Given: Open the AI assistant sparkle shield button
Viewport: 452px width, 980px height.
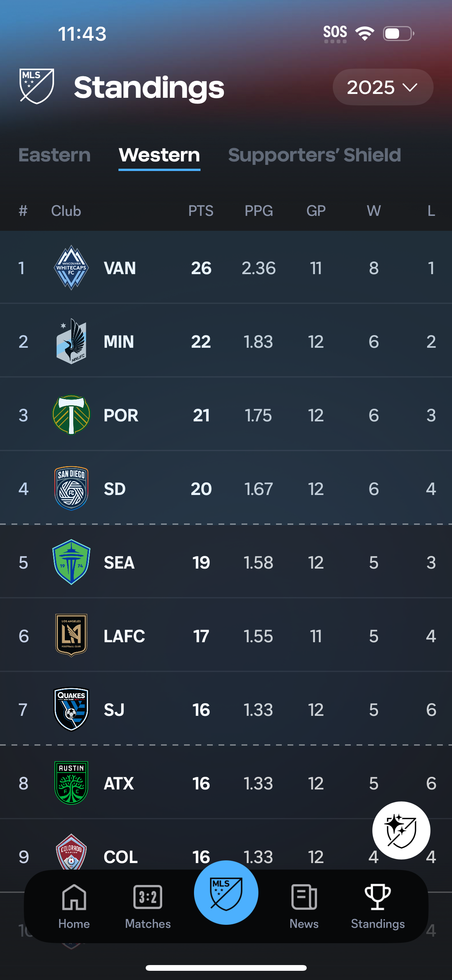Looking at the screenshot, I should [x=401, y=830].
